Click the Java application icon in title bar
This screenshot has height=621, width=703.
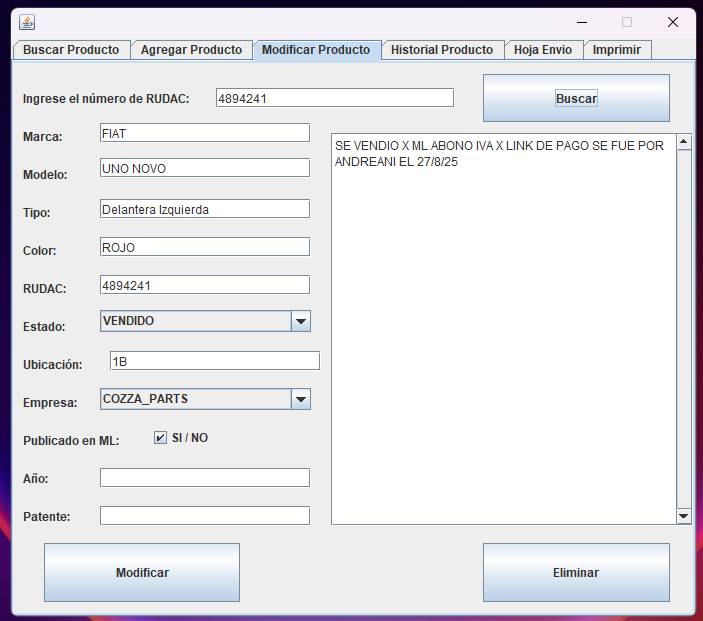pyautogui.click(x=27, y=22)
